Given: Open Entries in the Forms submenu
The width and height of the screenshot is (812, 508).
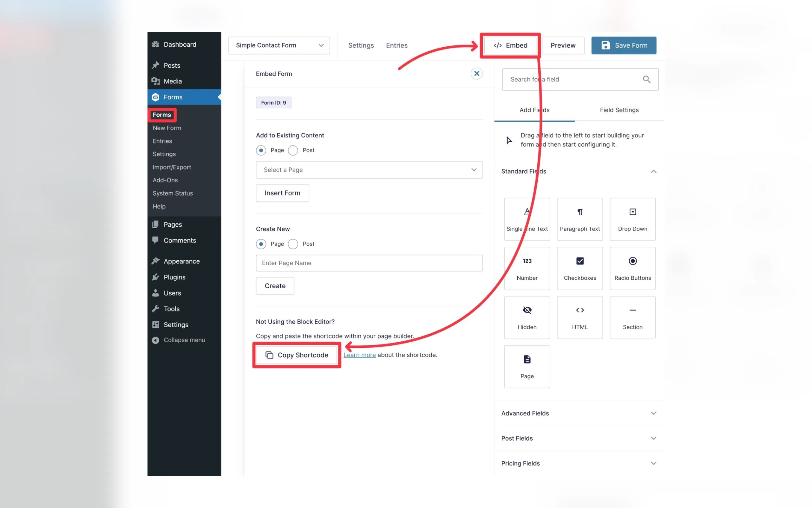Looking at the screenshot, I should (162, 141).
